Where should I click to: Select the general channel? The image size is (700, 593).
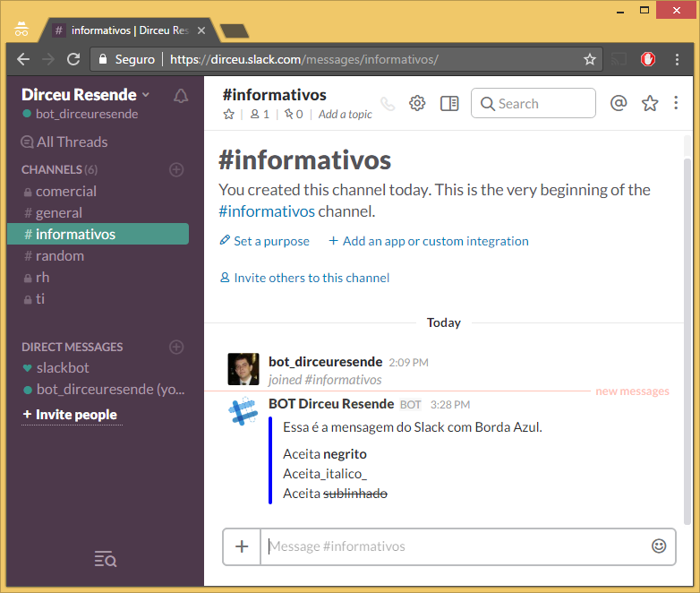click(x=59, y=212)
